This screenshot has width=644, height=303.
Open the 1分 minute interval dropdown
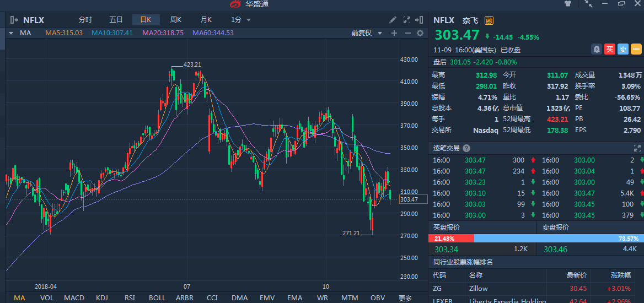coord(241,20)
